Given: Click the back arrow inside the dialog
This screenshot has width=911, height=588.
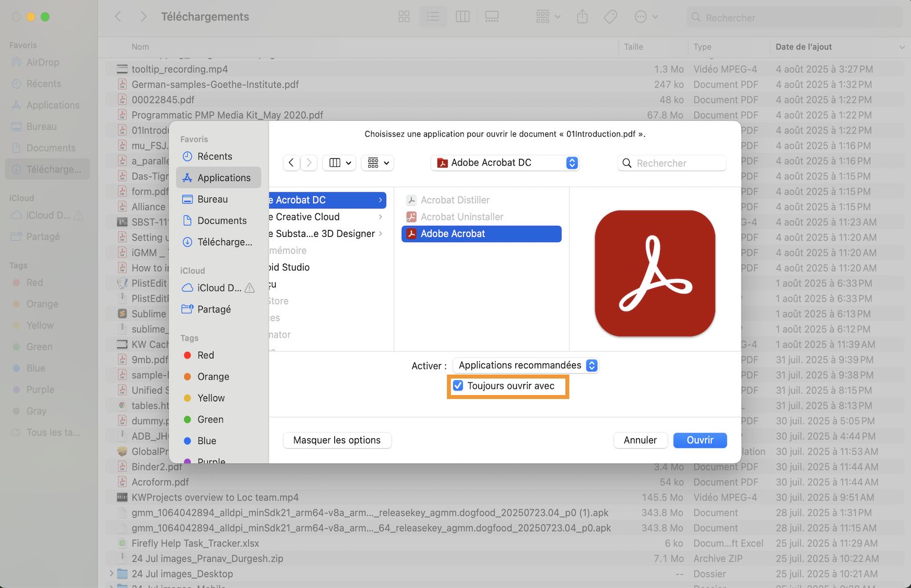Looking at the screenshot, I should pos(291,163).
